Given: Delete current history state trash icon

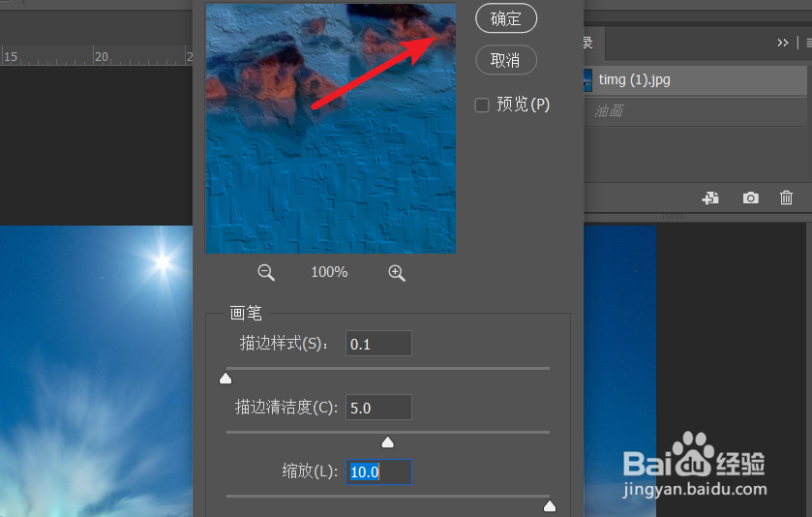Looking at the screenshot, I should [x=786, y=198].
